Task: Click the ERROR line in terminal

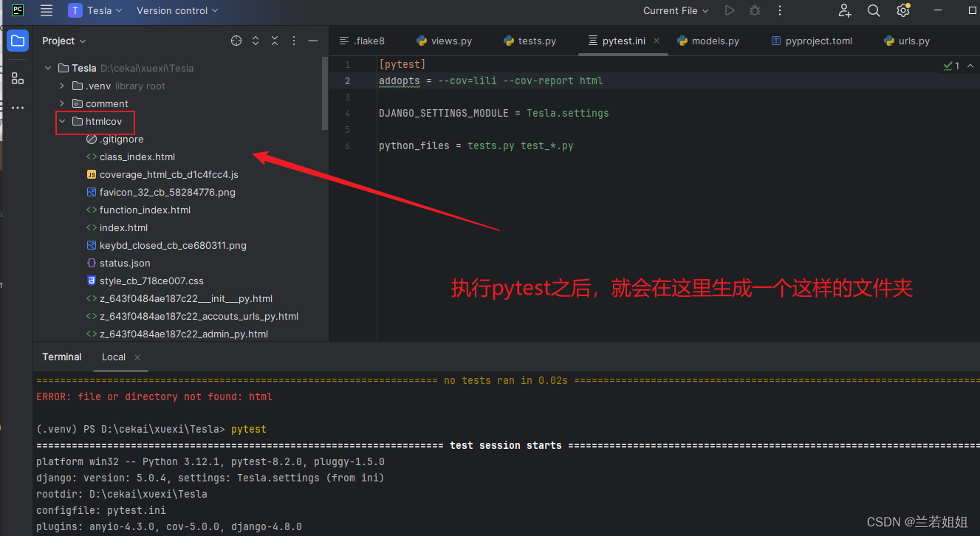Action: coord(154,396)
